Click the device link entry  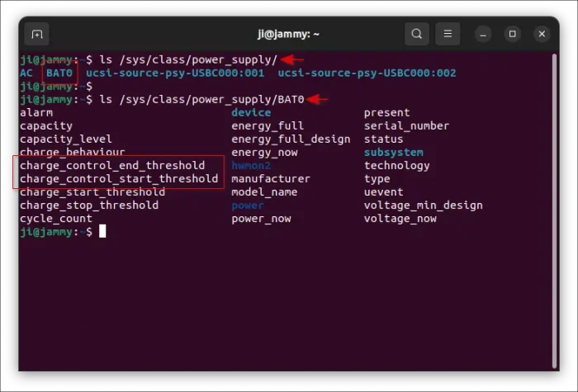pos(251,112)
